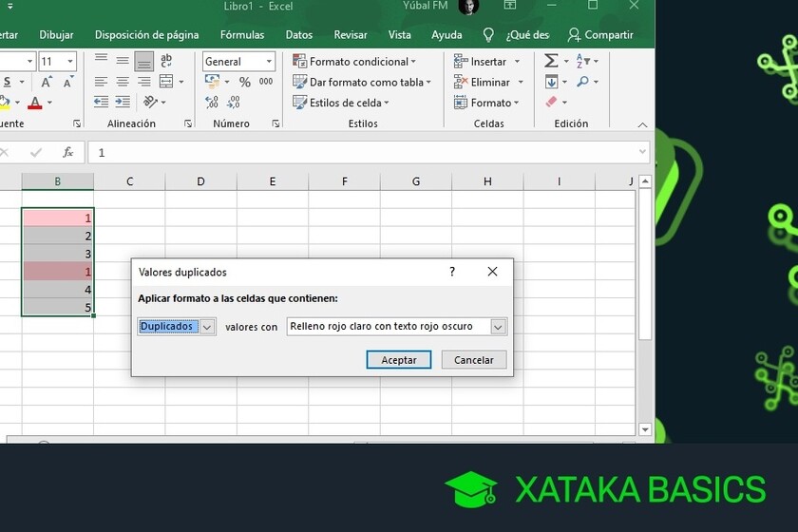Image resolution: width=798 pixels, height=532 pixels.
Task: Click Aceptar in the dialog
Action: pos(399,360)
